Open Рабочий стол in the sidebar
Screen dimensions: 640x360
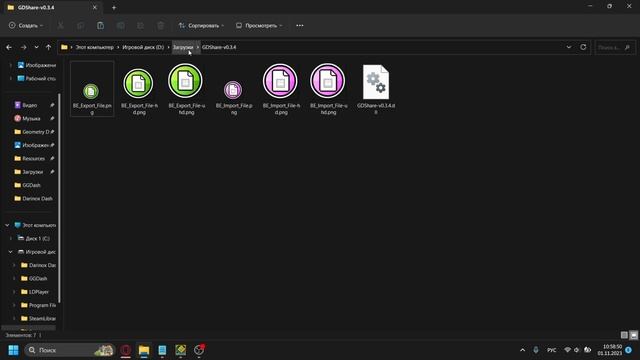[x=36, y=78]
